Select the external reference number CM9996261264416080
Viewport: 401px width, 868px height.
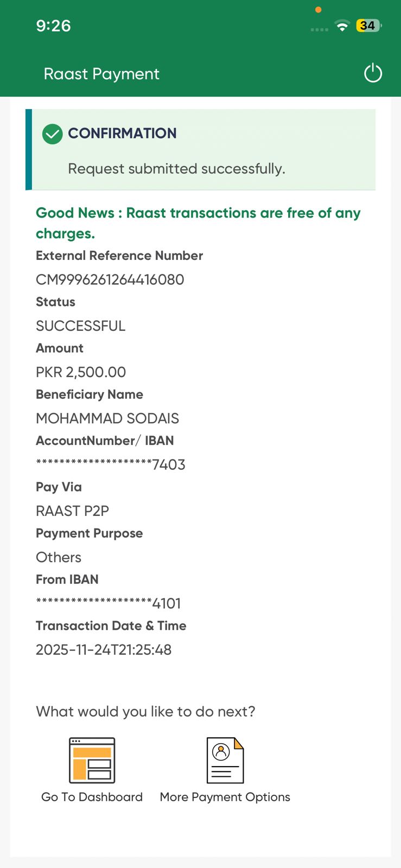[x=110, y=279]
